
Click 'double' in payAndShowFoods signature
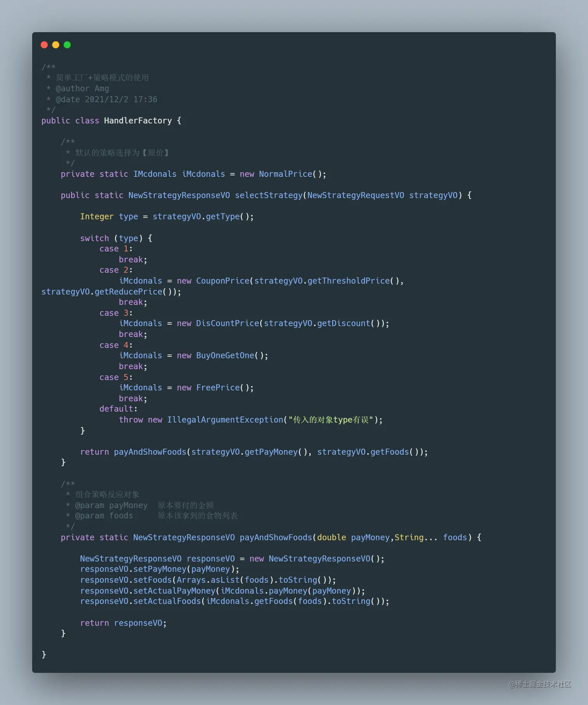point(331,537)
